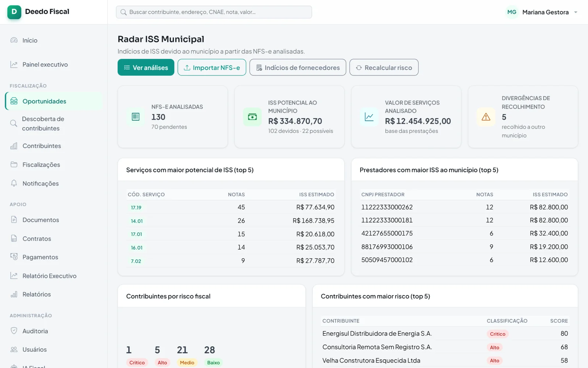This screenshot has height=368, width=588.
Task: Click the Ver análises button
Action: point(146,67)
